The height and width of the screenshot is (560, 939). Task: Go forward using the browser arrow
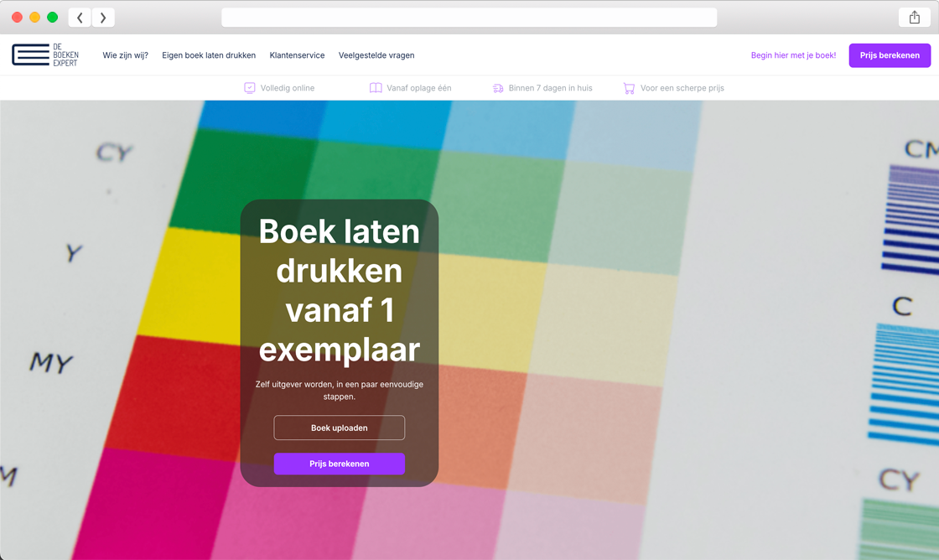103,18
